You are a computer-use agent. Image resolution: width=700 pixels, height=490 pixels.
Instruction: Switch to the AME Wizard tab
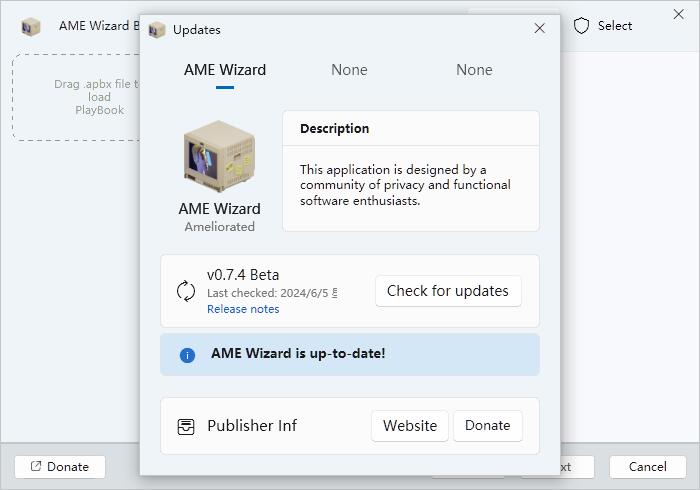tap(225, 70)
